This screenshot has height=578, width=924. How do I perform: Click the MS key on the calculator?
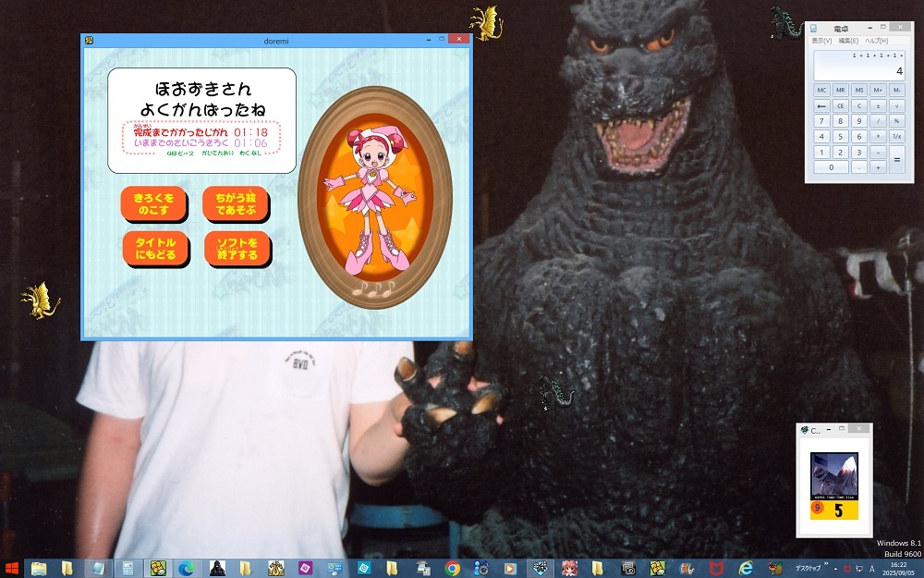[859, 91]
